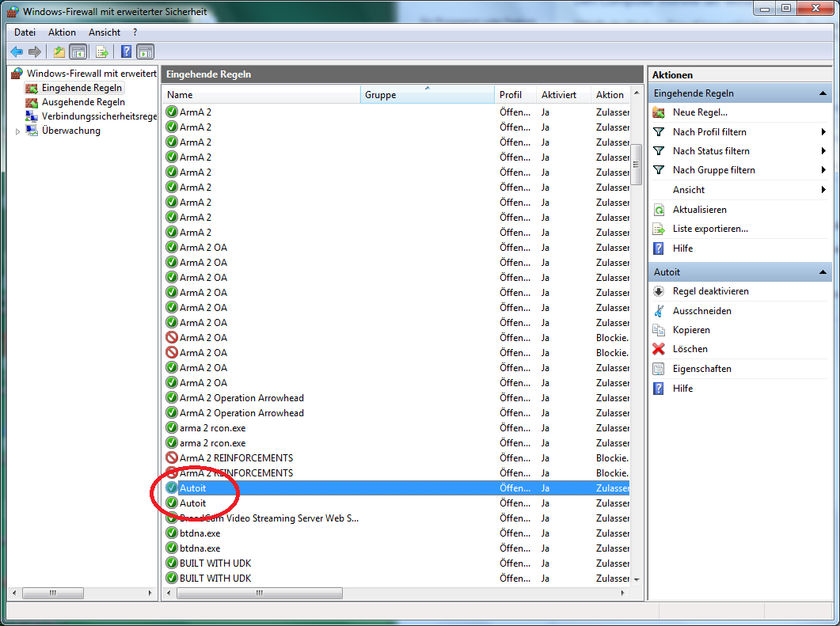Refresh the list with Aktualisieren

pos(699,210)
